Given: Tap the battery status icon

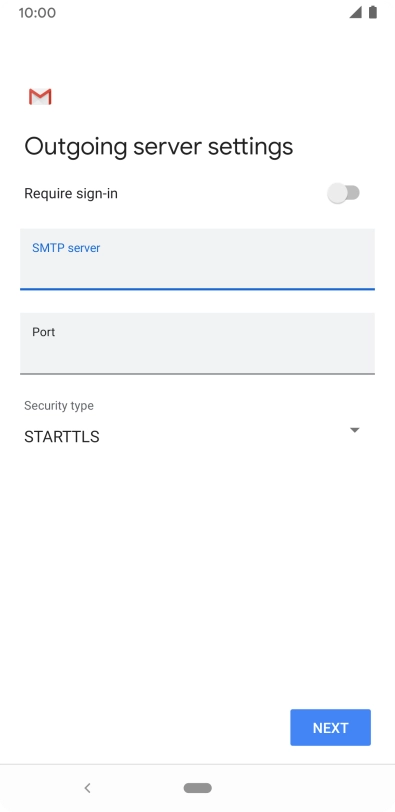Looking at the screenshot, I should 373,12.
